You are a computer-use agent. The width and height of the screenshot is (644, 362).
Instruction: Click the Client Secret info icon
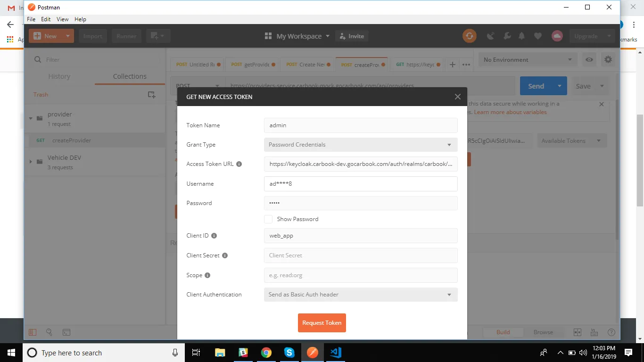pos(225,255)
